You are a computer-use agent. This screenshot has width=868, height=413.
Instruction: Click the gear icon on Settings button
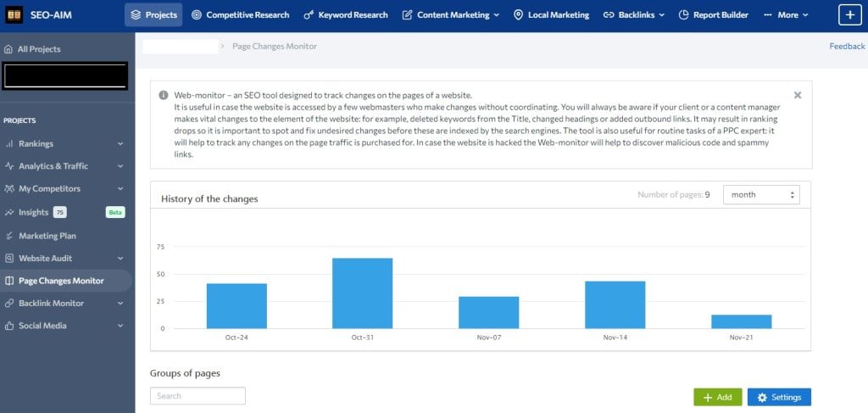pos(762,398)
